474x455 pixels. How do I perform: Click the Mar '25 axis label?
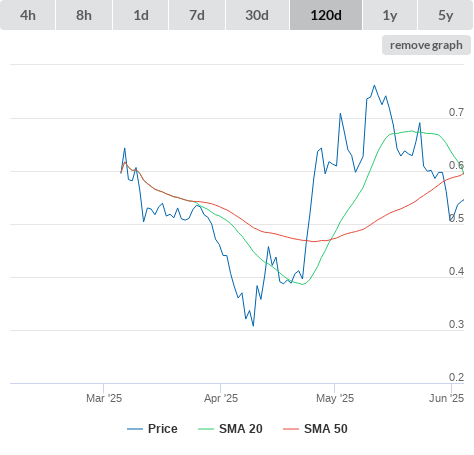point(104,398)
